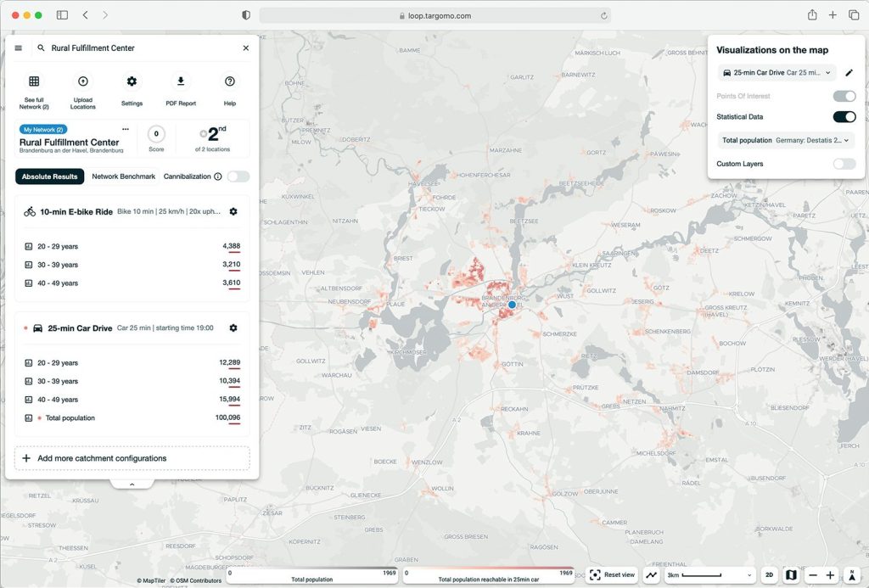Click the Safari sidebar toggle icon
This screenshot has width=869, height=588.
(62, 15)
